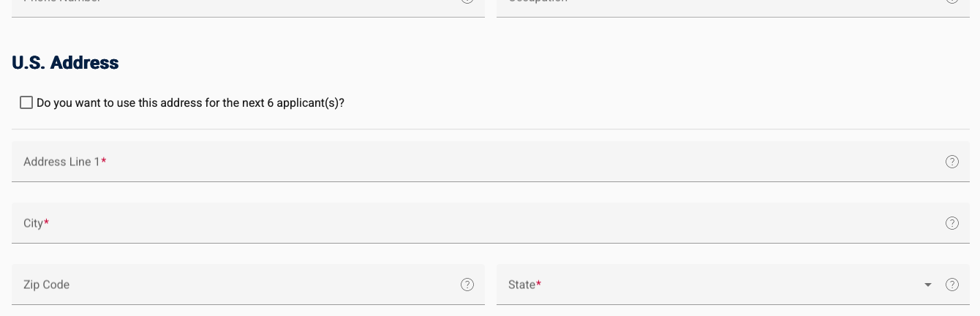Screen dimensions: 980x316
Task: Click the Address Line 1 help icon
Action: (x=951, y=162)
